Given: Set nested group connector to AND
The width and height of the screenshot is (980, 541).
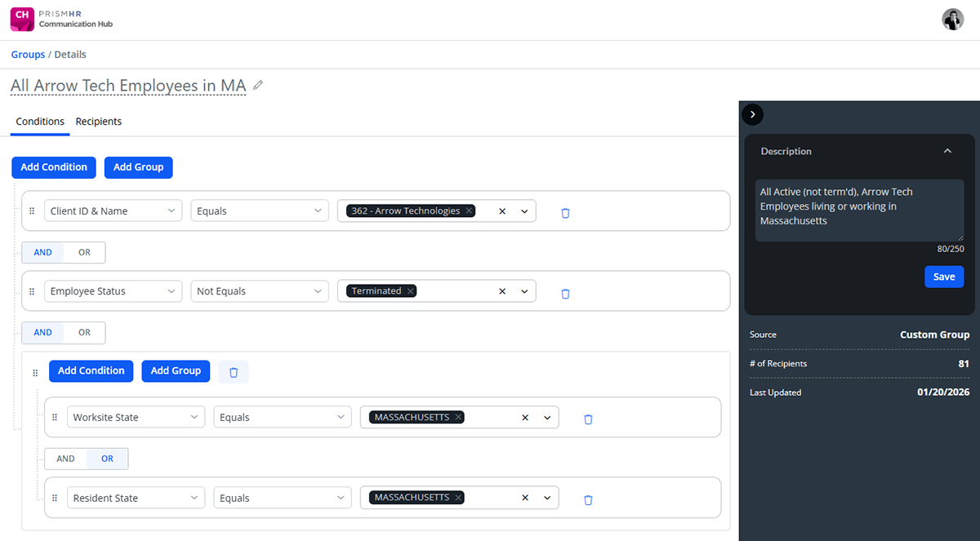Looking at the screenshot, I should pos(65,459).
